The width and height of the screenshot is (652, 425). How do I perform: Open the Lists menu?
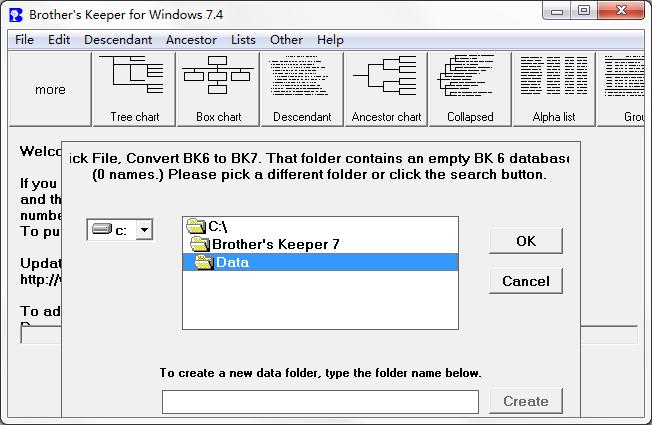coord(243,40)
